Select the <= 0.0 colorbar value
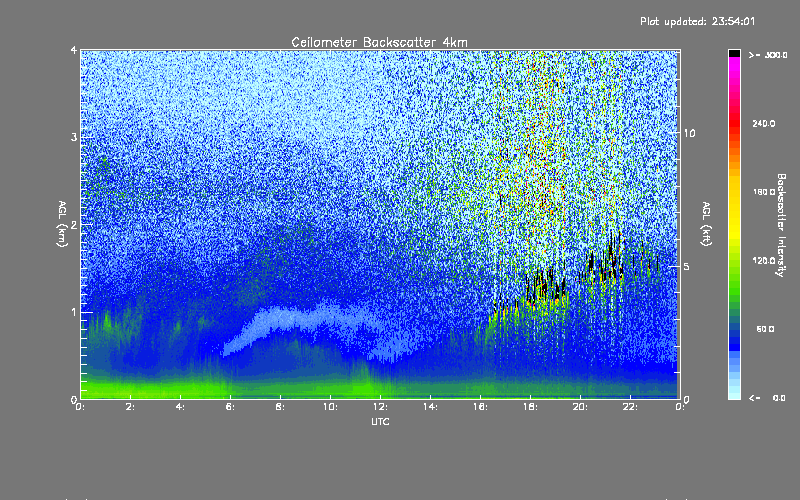 tap(768, 398)
